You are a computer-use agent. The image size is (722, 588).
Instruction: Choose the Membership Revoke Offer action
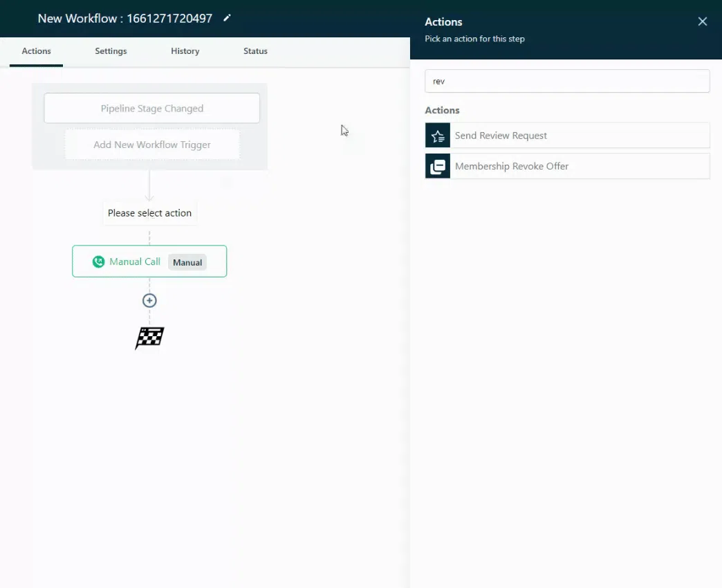(x=567, y=166)
